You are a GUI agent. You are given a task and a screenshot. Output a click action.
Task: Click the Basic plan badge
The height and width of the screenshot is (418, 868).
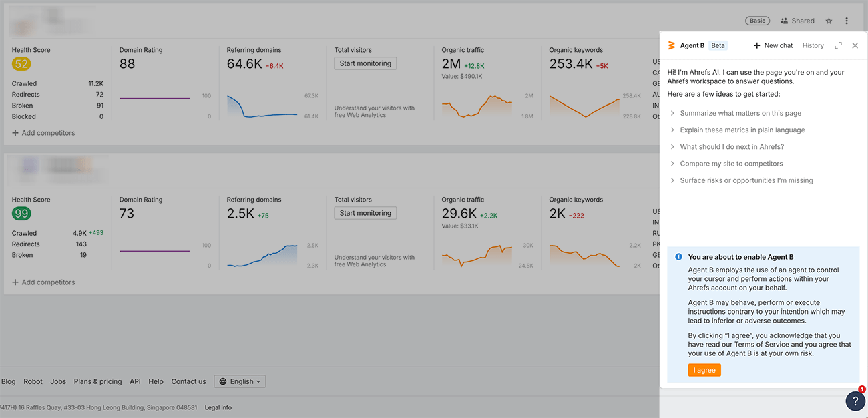coord(757,21)
